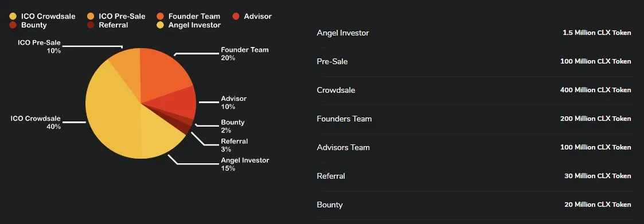Click the Founders Team row label
This screenshot has height=224, width=644.
point(344,119)
